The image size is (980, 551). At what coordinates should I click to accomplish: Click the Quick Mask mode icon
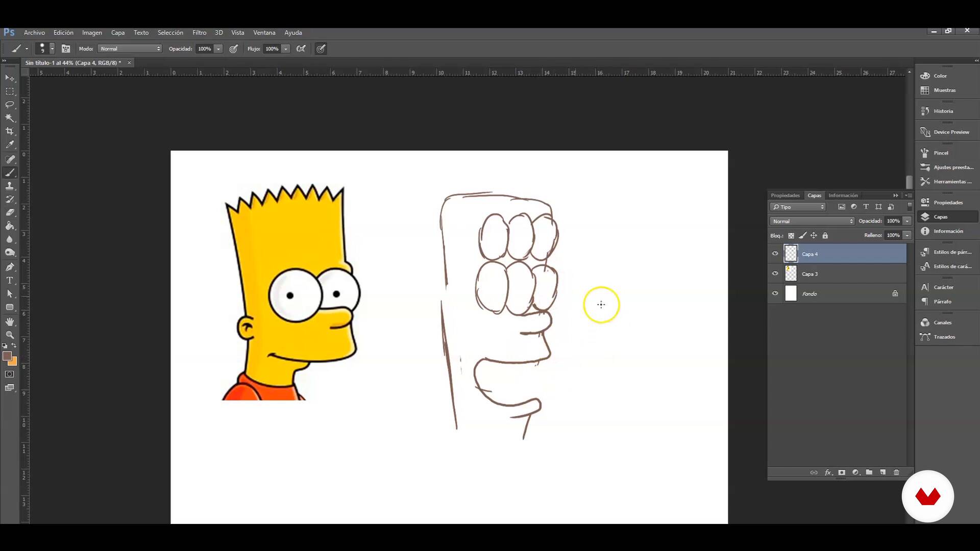click(10, 374)
